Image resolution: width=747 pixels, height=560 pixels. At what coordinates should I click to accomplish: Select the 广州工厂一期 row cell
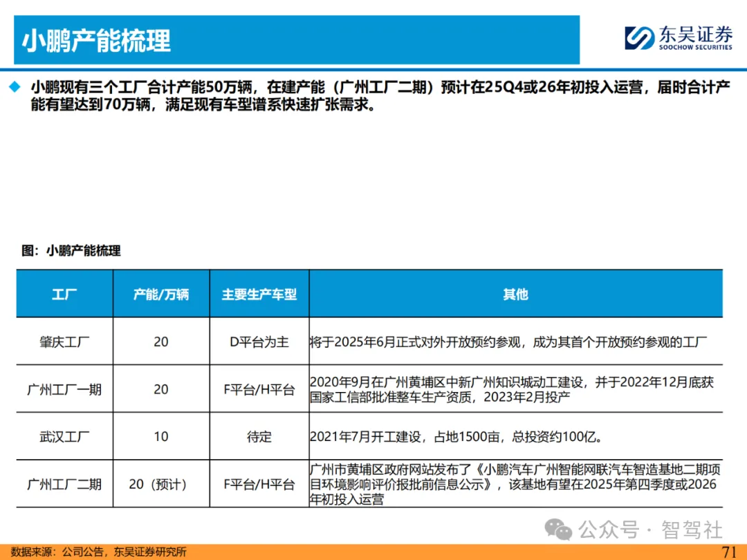click(x=64, y=389)
